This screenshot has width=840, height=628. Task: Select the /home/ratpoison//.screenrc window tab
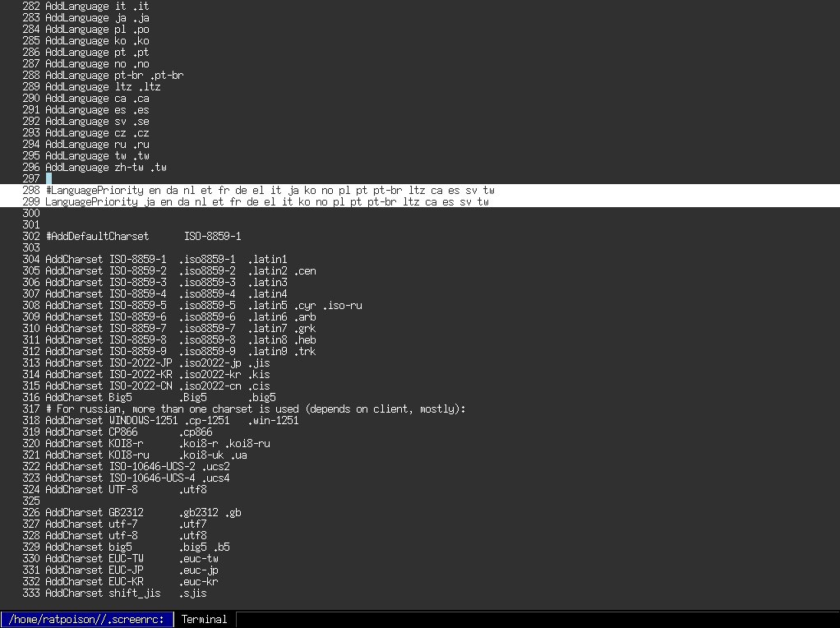87,619
